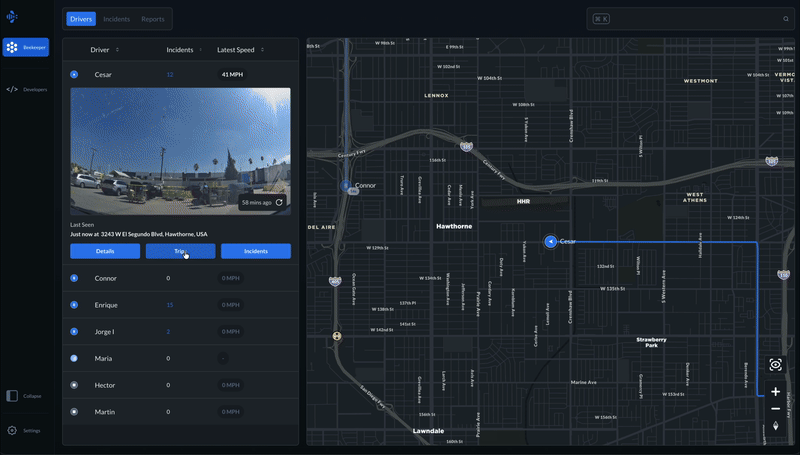Image resolution: width=800 pixels, height=455 pixels.
Task: Click the Settings gear icon
Action: click(x=12, y=430)
